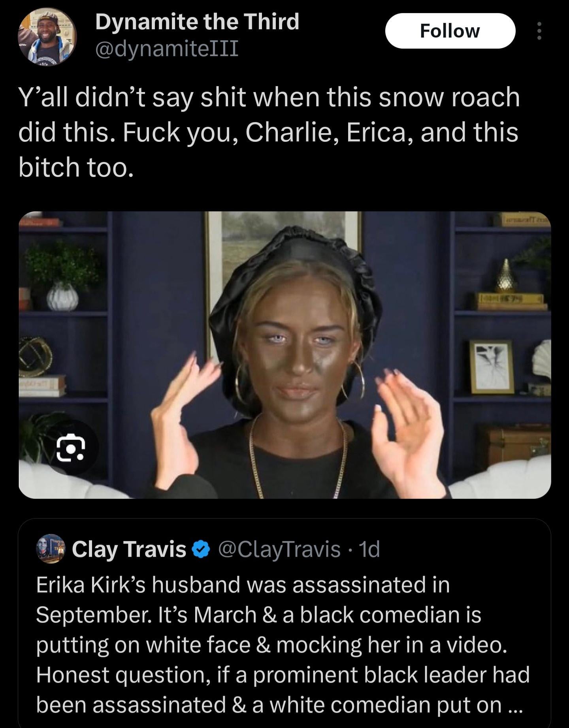Select the main tweet text body

pos(269,132)
